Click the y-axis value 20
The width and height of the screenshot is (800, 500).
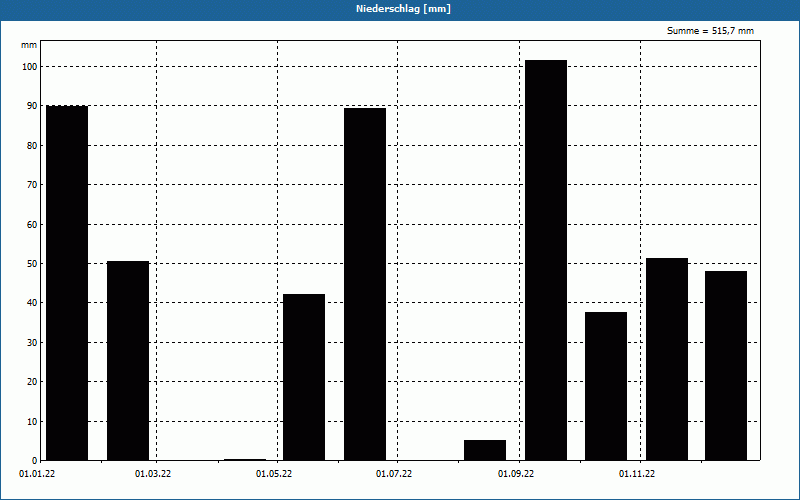pos(33,382)
